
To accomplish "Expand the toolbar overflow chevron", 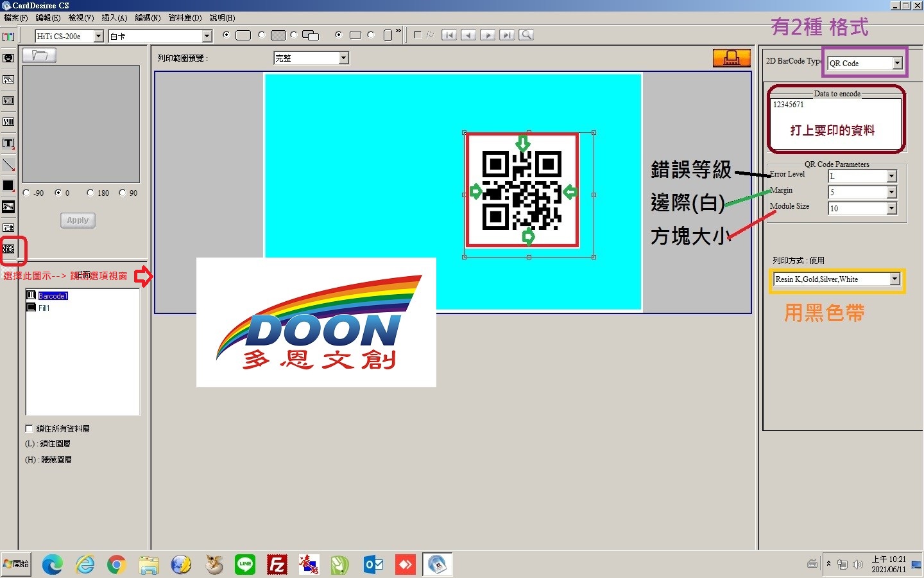I will pyautogui.click(x=398, y=31).
